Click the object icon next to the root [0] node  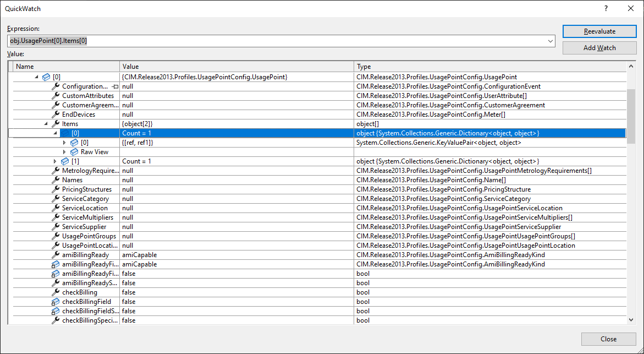click(46, 77)
